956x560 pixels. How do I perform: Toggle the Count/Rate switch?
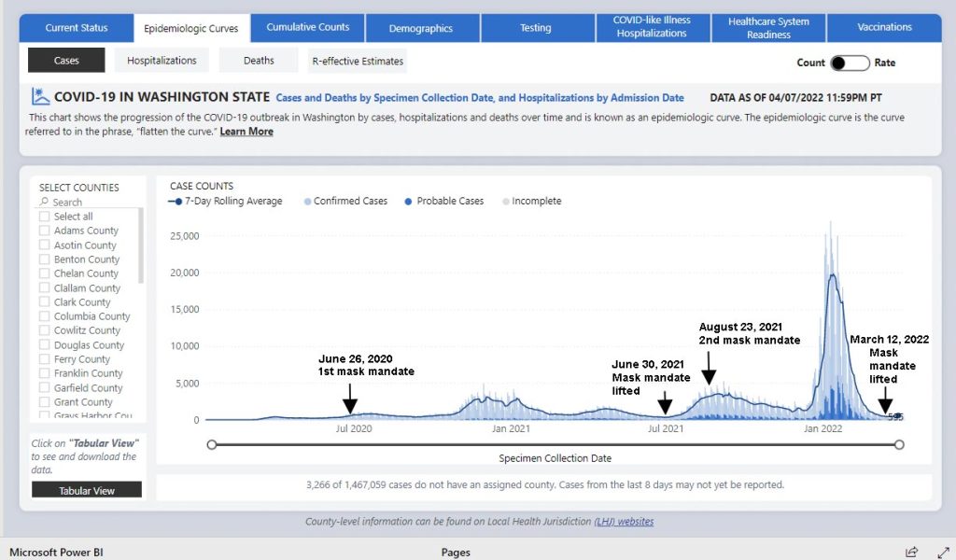pos(850,63)
